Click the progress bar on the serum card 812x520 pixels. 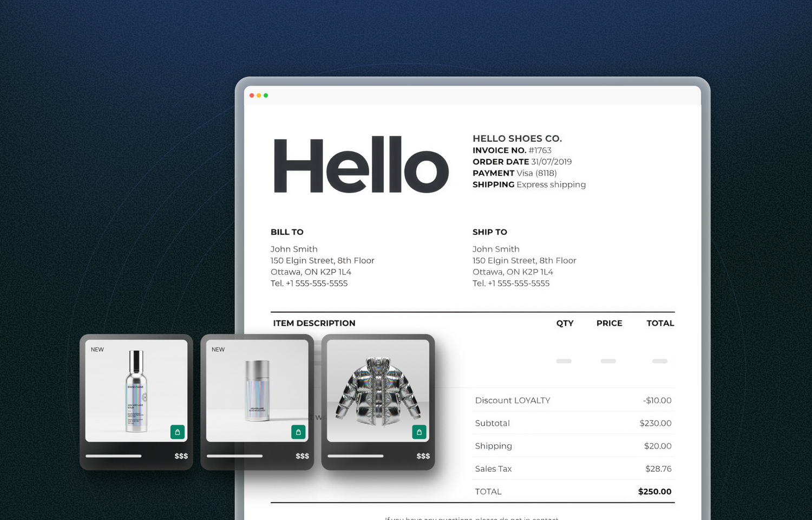click(x=114, y=456)
